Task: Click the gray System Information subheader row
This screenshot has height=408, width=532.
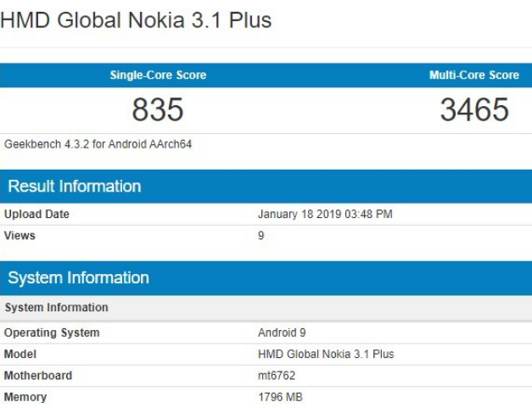Action: pyautogui.click(x=56, y=308)
